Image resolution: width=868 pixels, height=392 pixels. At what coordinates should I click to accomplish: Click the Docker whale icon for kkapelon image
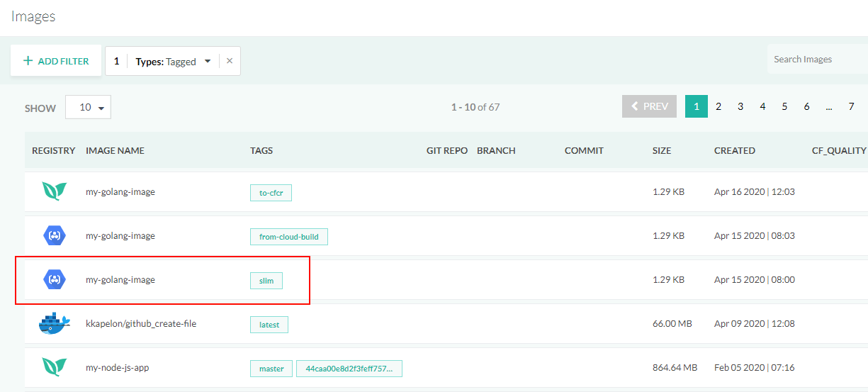pos(54,324)
